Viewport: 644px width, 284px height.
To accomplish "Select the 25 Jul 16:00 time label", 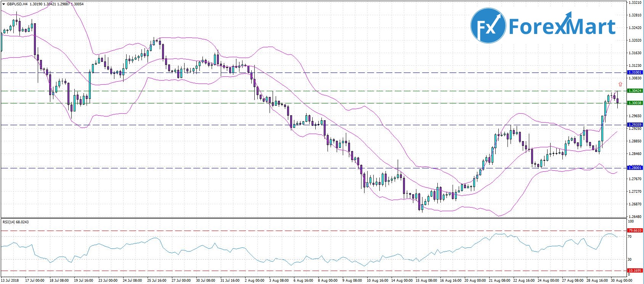I will tap(157, 281).
